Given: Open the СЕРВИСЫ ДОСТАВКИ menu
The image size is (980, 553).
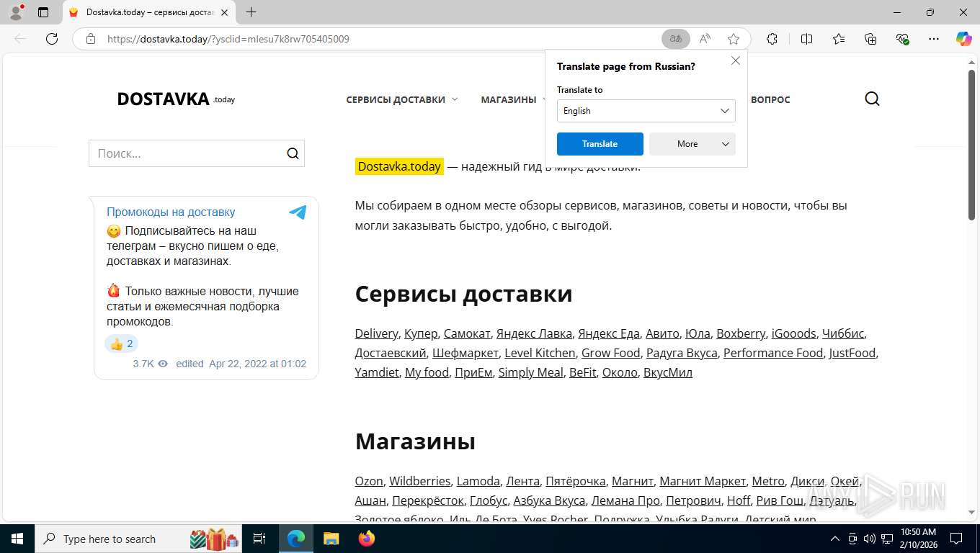Looking at the screenshot, I should click(x=396, y=99).
